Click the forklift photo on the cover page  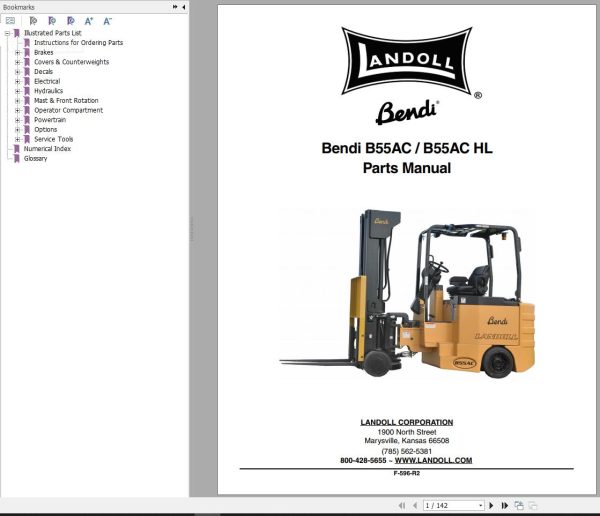407,294
